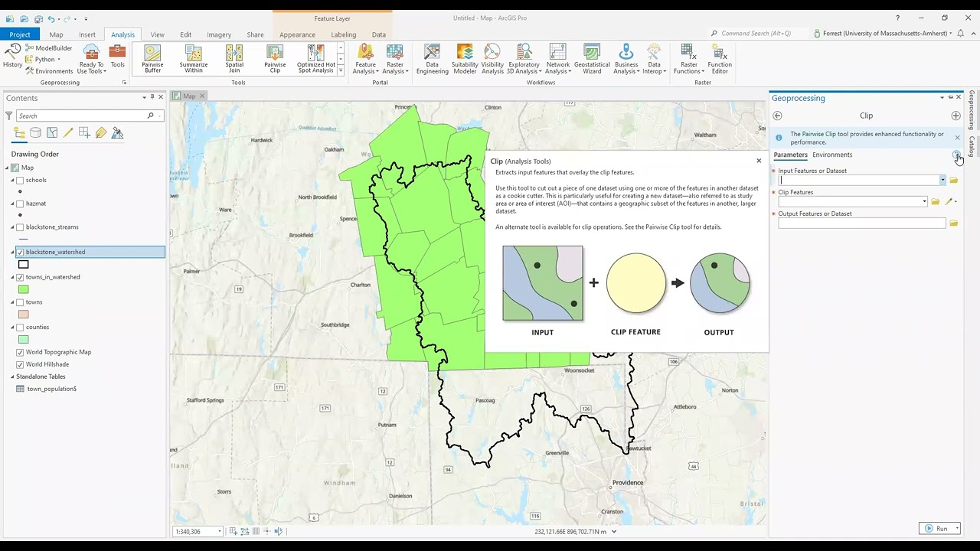
Task: Click the Save project icon in quick access
Action: point(37,18)
